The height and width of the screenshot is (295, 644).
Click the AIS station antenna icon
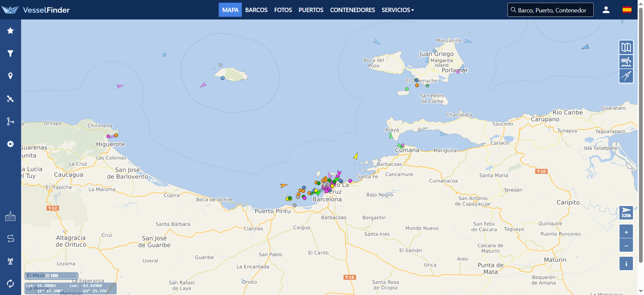point(10,261)
